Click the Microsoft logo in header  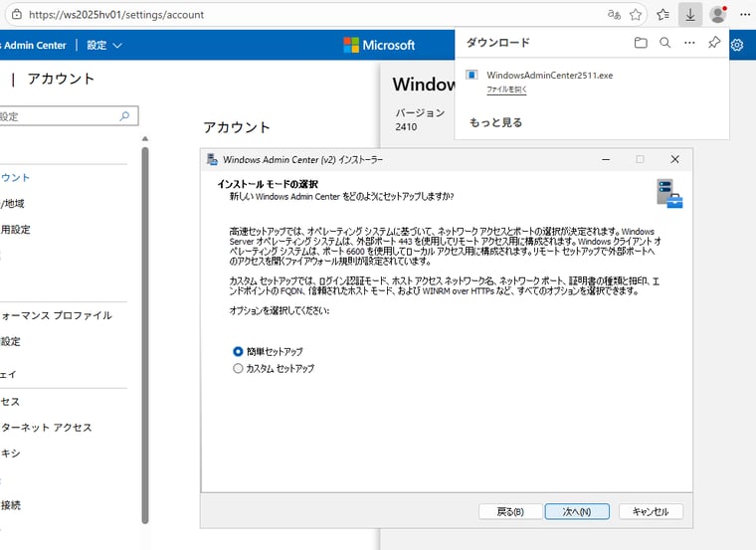coord(379,45)
